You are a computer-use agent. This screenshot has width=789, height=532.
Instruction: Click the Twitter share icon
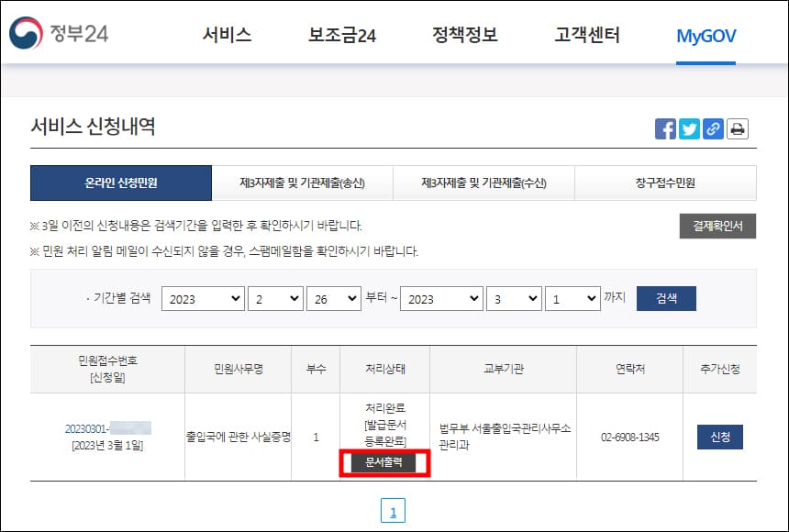click(x=689, y=128)
